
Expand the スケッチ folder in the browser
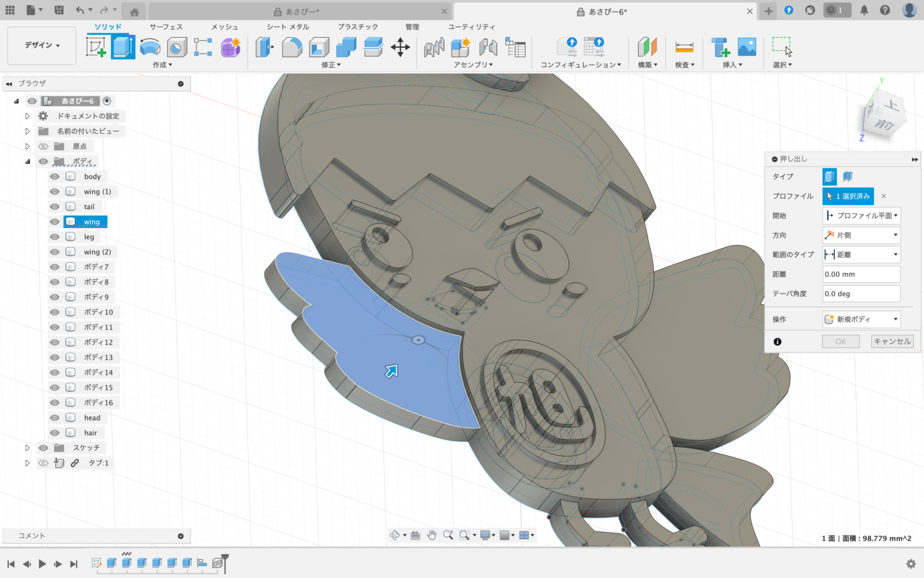[x=27, y=448]
